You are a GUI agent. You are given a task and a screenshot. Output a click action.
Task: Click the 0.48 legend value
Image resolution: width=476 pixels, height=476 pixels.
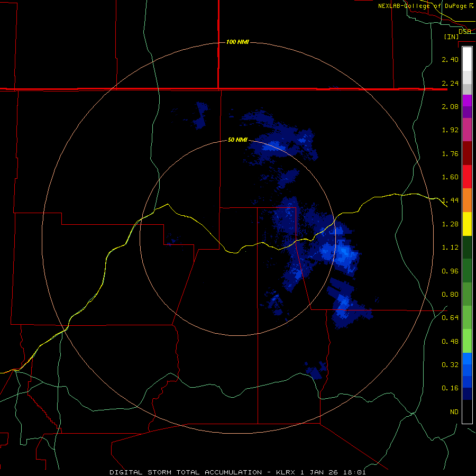pyautogui.click(x=450, y=342)
